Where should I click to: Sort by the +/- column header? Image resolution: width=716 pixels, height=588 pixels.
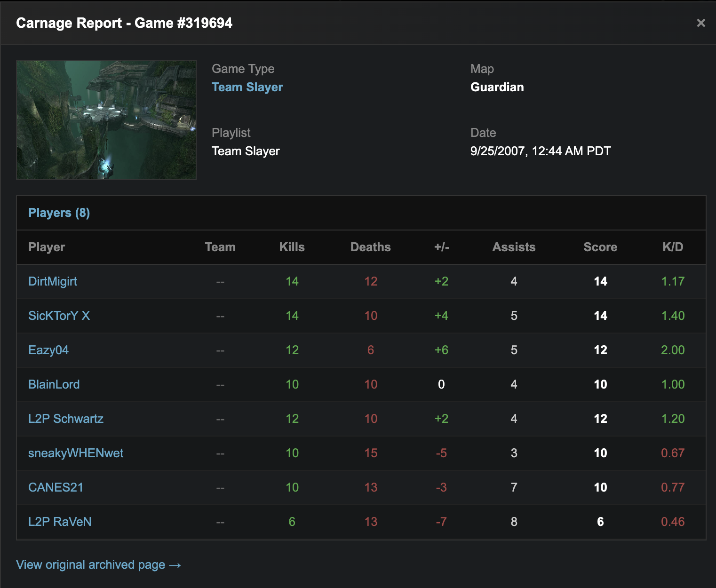coord(441,247)
